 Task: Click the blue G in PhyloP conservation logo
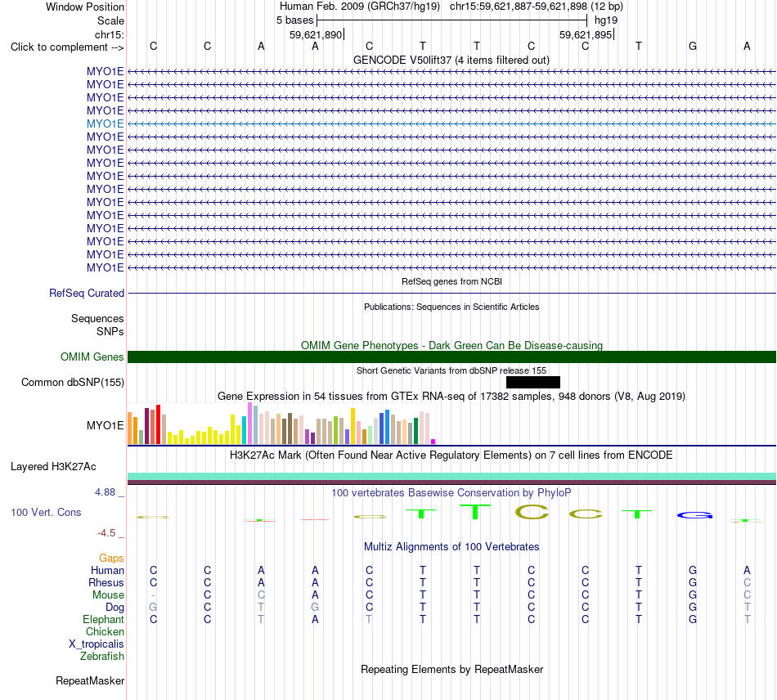pos(694,515)
